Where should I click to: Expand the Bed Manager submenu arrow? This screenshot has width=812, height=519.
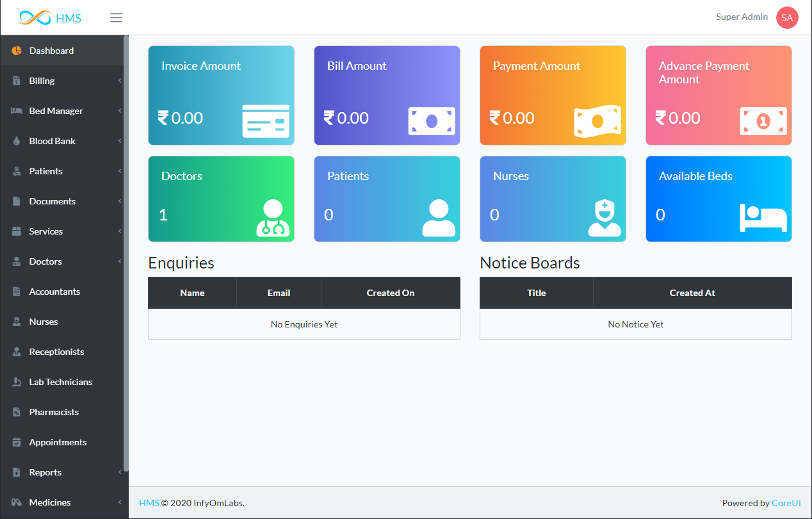click(120, 111)
